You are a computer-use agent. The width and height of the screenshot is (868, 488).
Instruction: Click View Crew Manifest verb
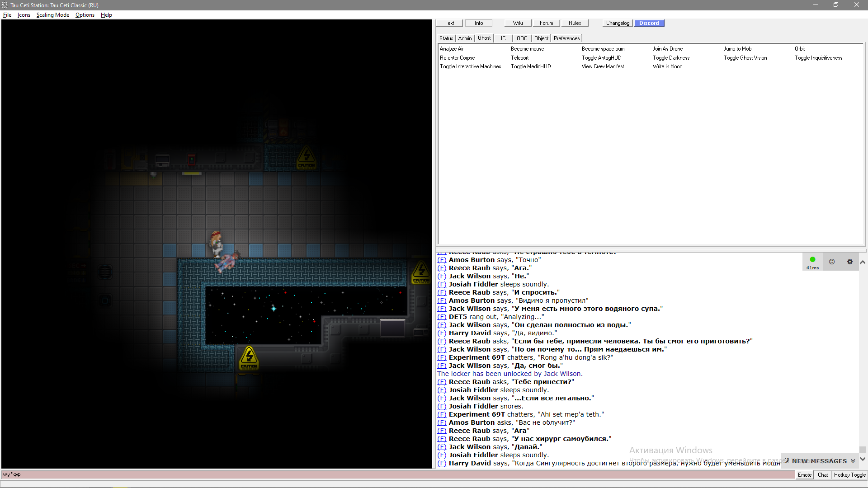pos(603,66)
